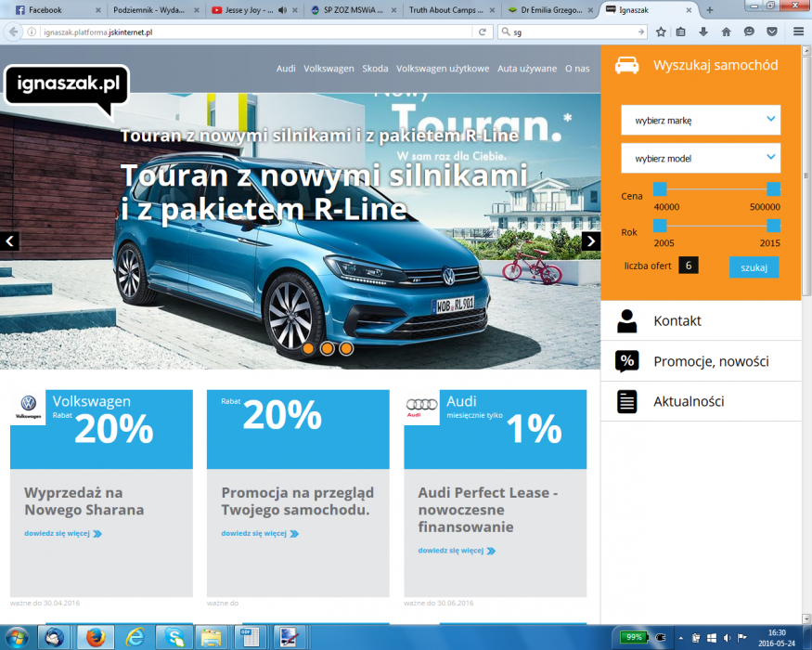Switch to the SP ZOZ MSWiA tab

[354, 10]
